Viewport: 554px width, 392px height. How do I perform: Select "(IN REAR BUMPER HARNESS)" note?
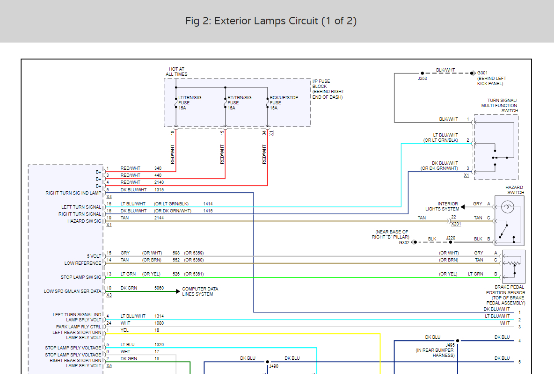(x=435, y=353)
